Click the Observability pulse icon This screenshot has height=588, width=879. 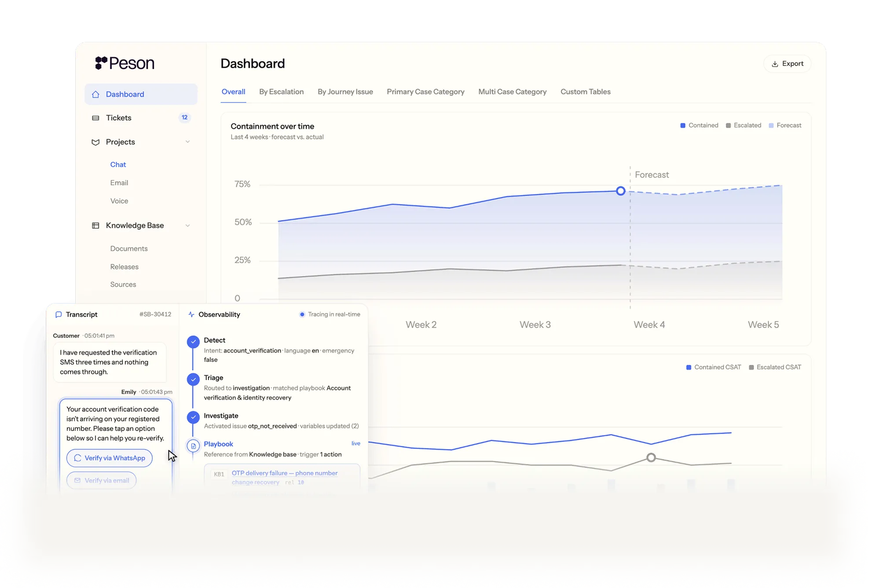(191, 314)
